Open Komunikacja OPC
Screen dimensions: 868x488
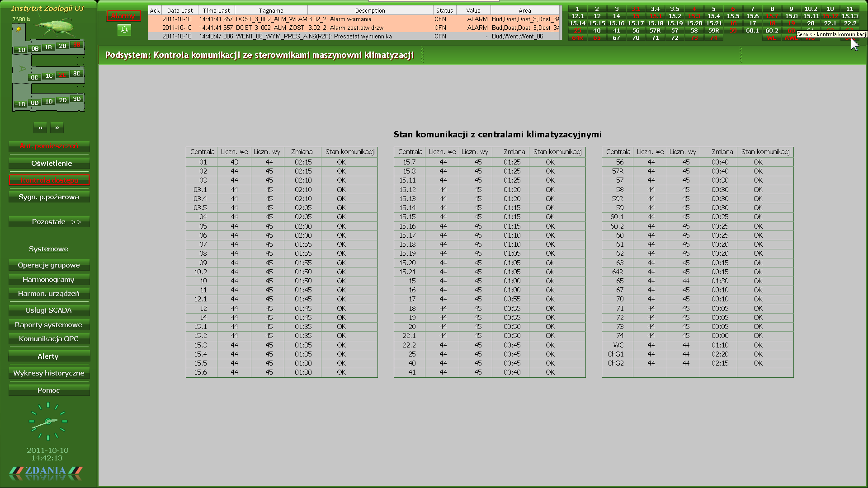pyautogui.click(x=49, y=339)
